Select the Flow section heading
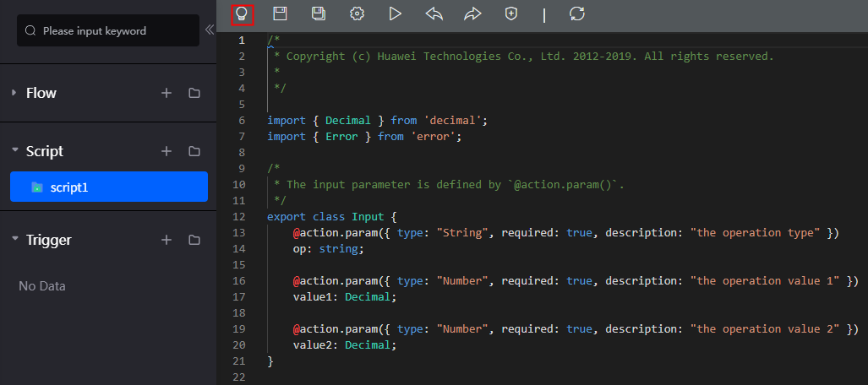868x385 pixels. coord(41,93)
